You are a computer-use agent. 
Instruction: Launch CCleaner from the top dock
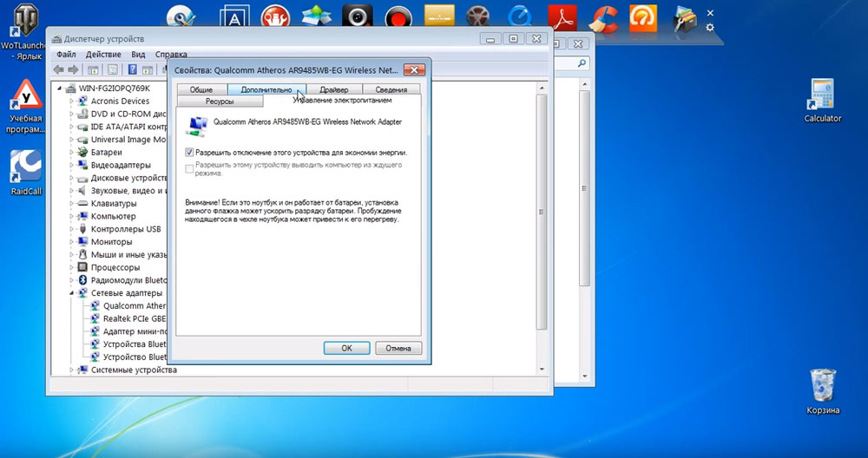click(603, 18)
